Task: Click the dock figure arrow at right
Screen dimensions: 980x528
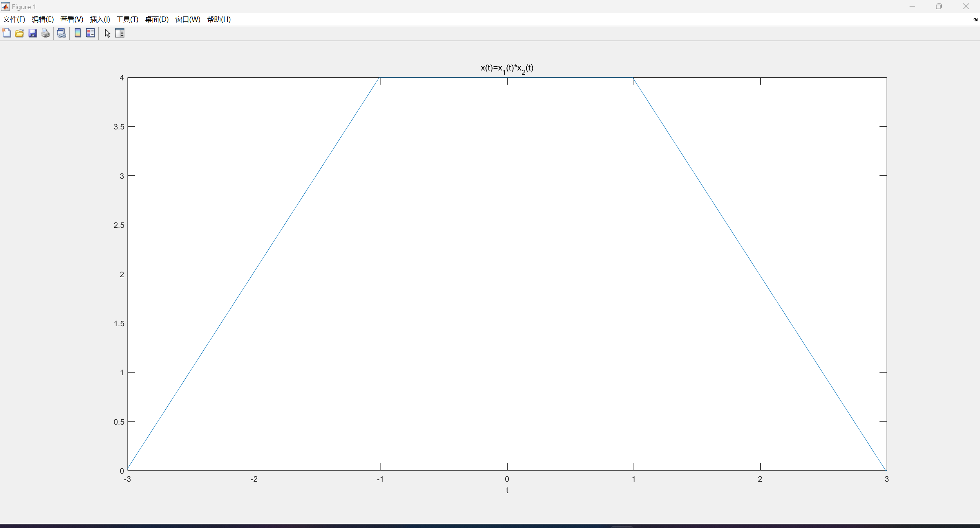Action: 975,20
